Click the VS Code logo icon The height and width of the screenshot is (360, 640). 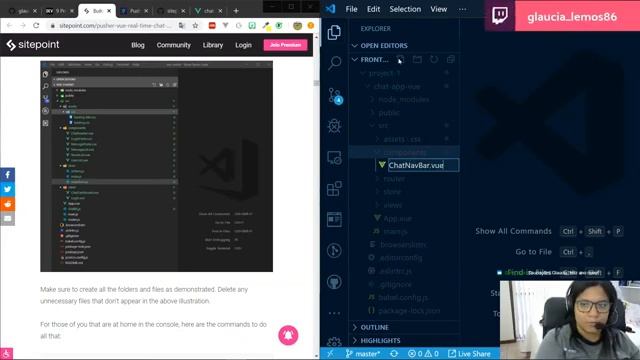(331, 9)
